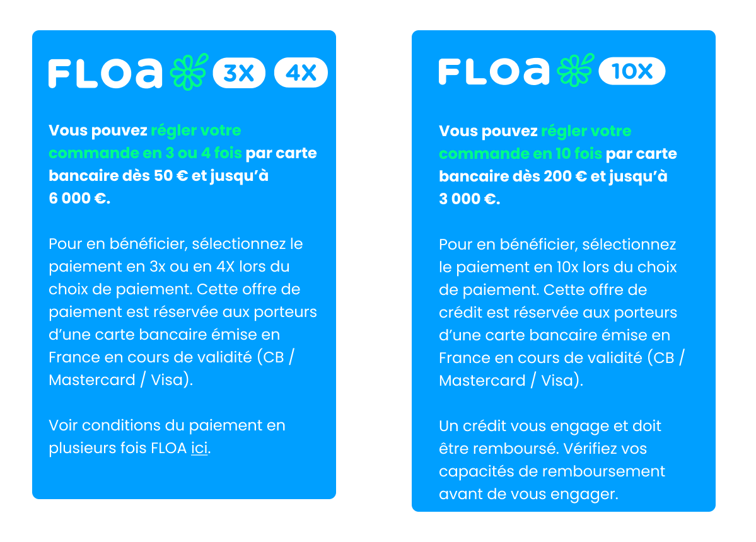Click the green flower icon in the left card
The image size is (756, 542).
[189, 72]
